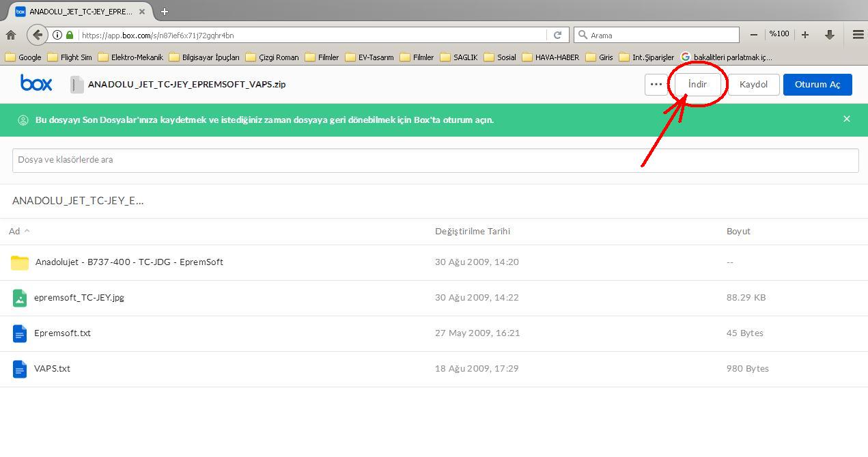Sort by Ad column header
This screenshot has width=868, height=457.
pyautogui.click(x=14, y=231)
